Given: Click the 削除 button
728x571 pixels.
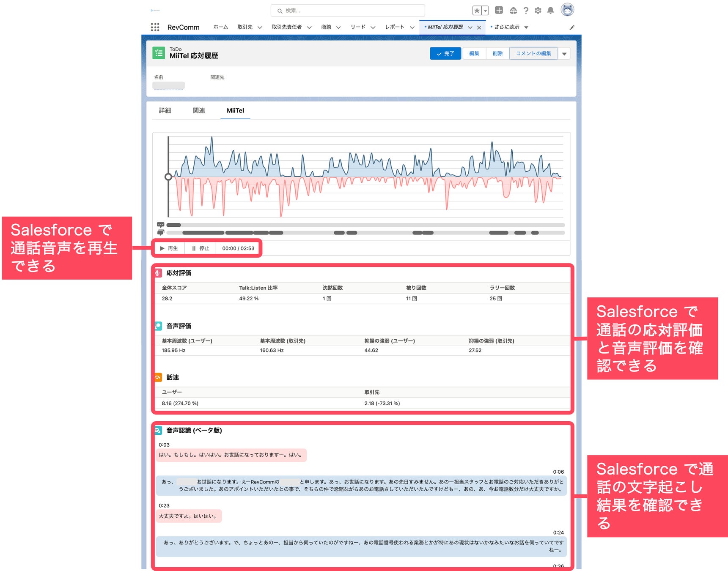Looking at the screenshot, I should pos(498,54).
